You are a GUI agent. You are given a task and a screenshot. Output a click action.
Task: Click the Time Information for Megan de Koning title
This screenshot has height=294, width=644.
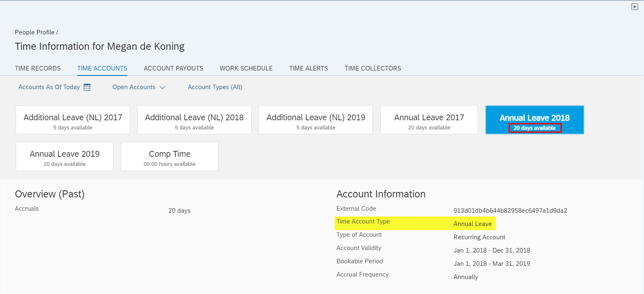[100, 46]
